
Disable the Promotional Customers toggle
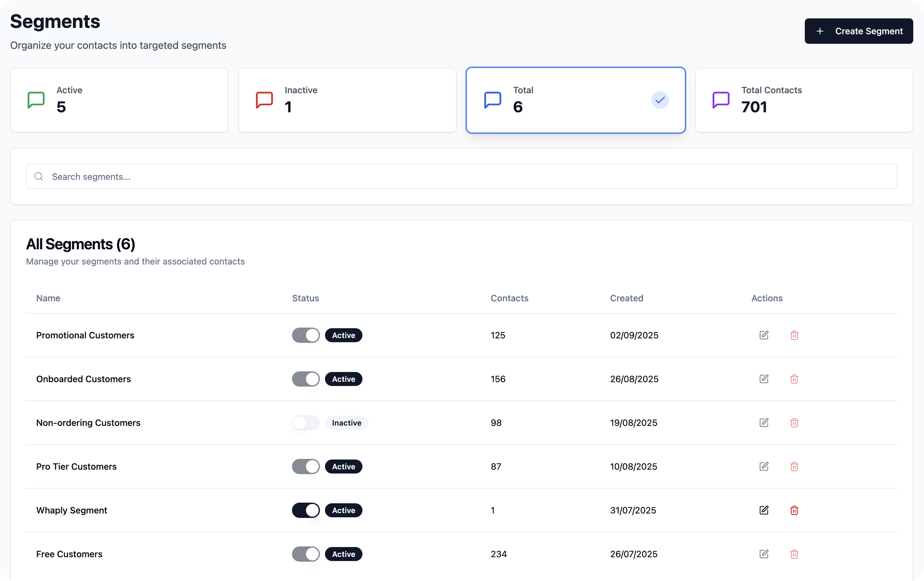305,335
